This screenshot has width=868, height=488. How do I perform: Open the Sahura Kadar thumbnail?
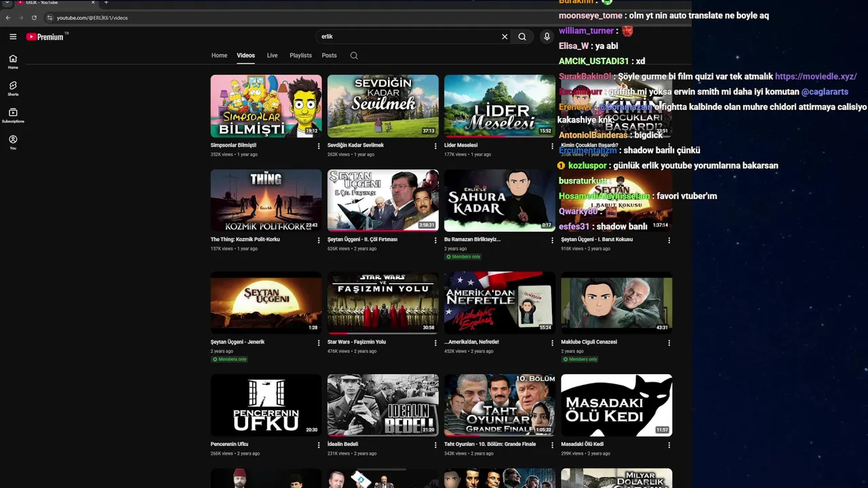(500, 200)
